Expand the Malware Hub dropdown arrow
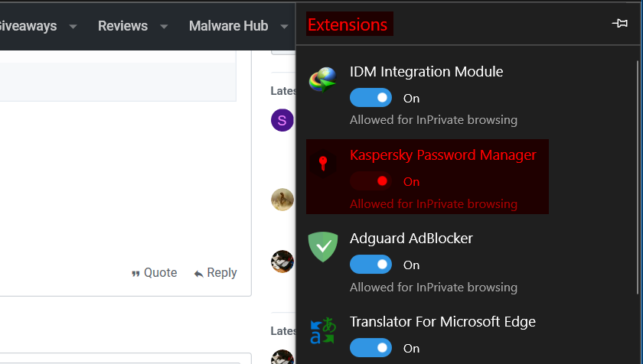 tap(284, 26)
